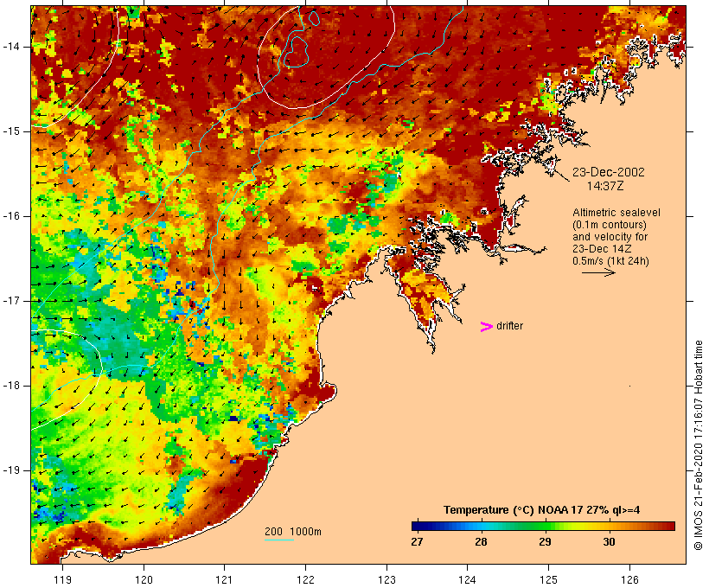This screenshot has width=709, height=588.
Task: Click the magenta drifter legend marker
Action: [486, 327]
